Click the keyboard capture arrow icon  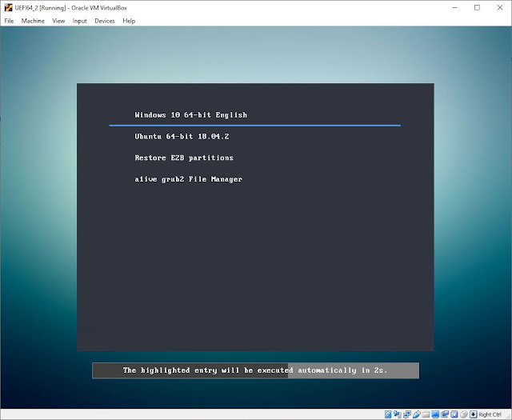click(x=473, y=414)
